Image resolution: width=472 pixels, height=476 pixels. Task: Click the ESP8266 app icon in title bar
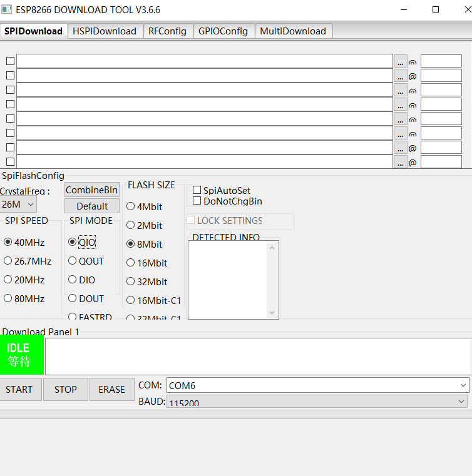[6, 9]
